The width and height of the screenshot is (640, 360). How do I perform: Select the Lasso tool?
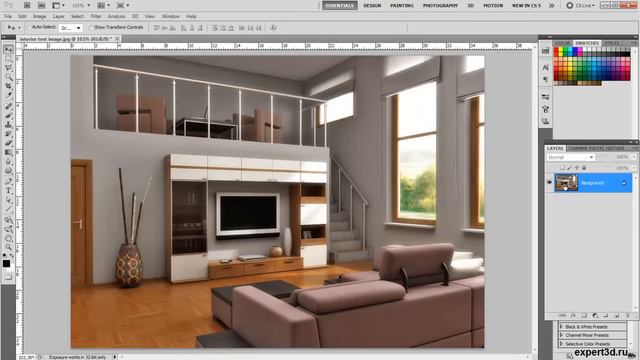[8, 68]
